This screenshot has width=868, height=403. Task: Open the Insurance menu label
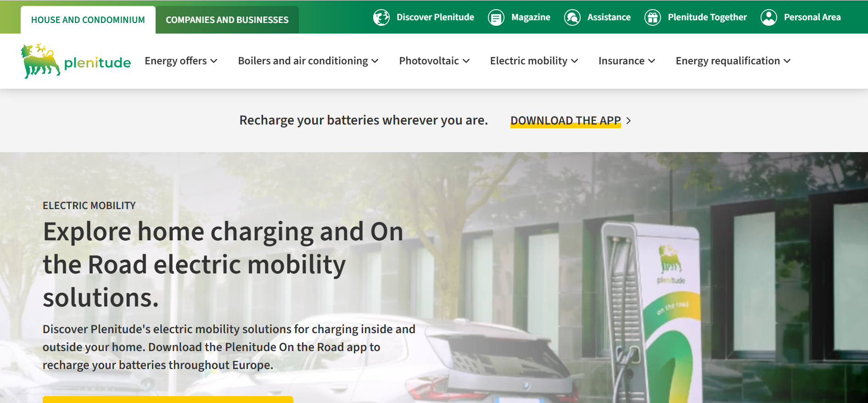[622, 61]
